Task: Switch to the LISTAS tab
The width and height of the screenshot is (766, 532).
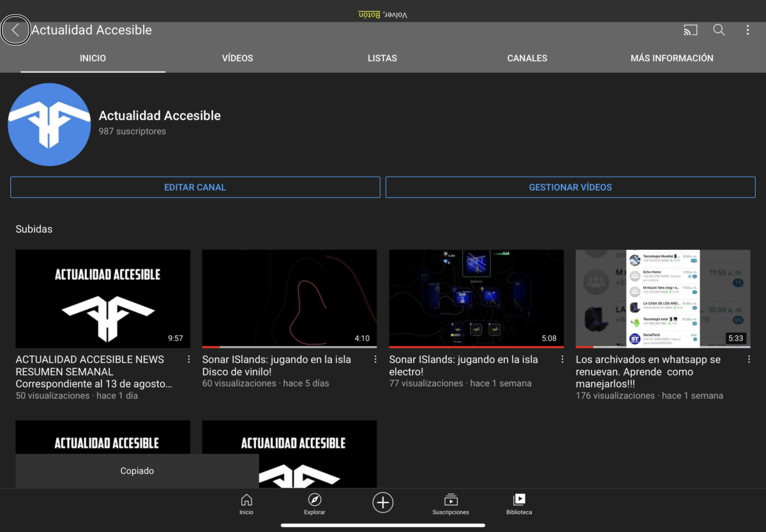Action: coord(382,58)
